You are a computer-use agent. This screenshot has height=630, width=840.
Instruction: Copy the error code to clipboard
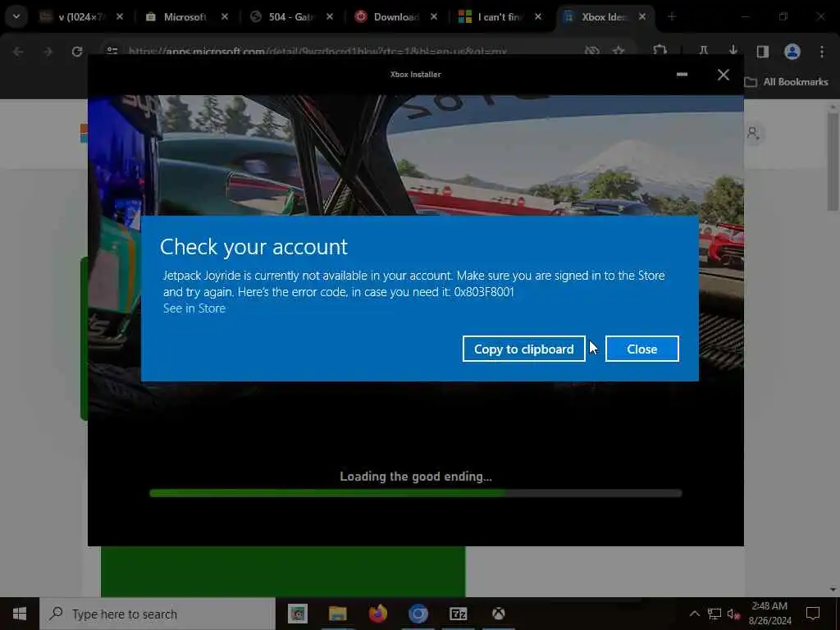click(x=523, y=349)
